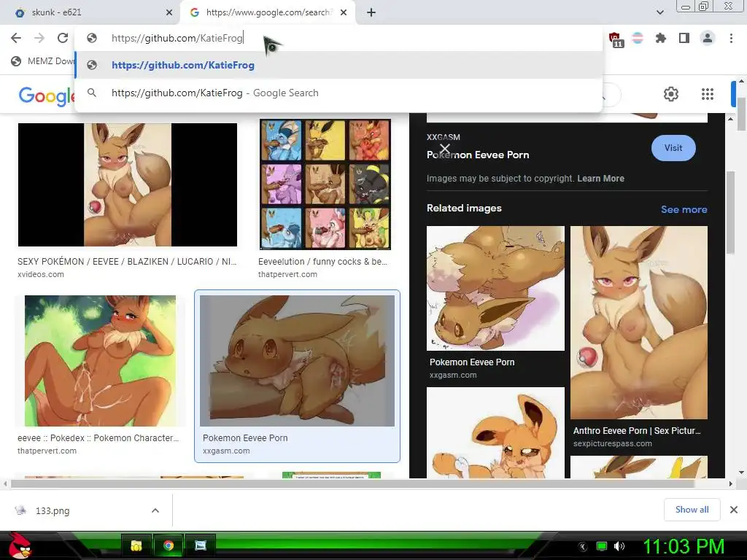Screen dimensions: 747x560
Task: Open a new browser tab
Action: coord(371,12)
